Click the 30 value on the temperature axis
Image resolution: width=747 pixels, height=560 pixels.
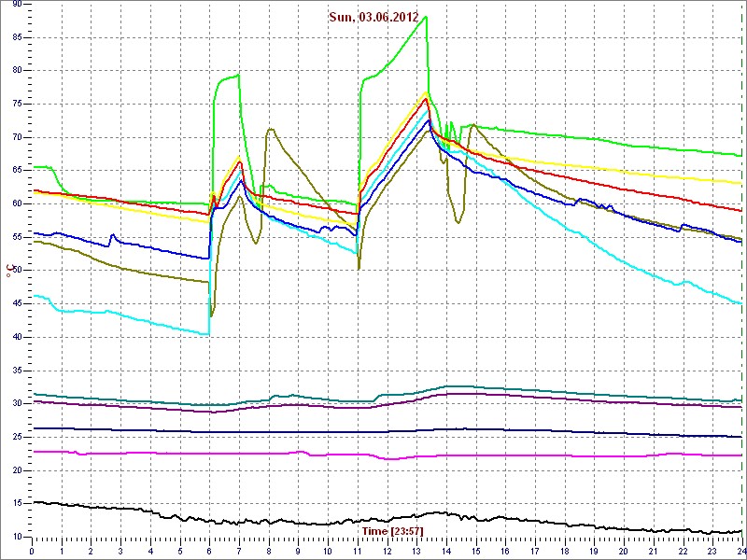click(17, 403)
